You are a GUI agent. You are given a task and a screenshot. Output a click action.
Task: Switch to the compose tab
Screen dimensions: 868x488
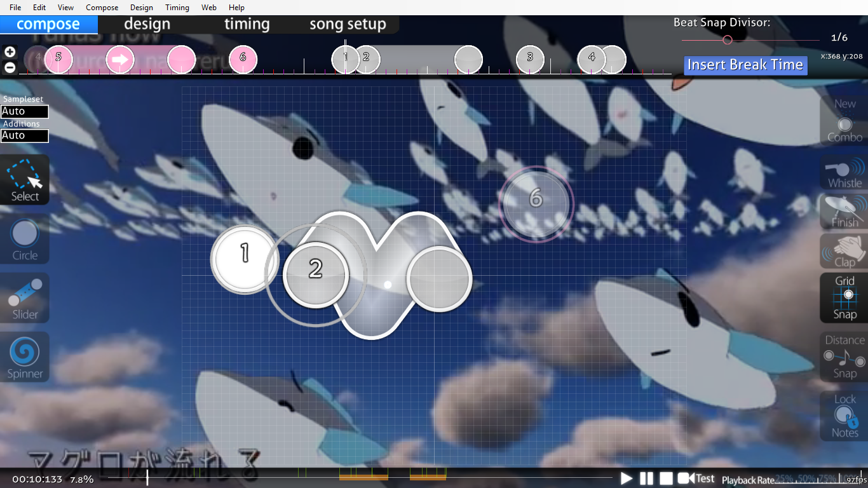[x=48, y=24]
